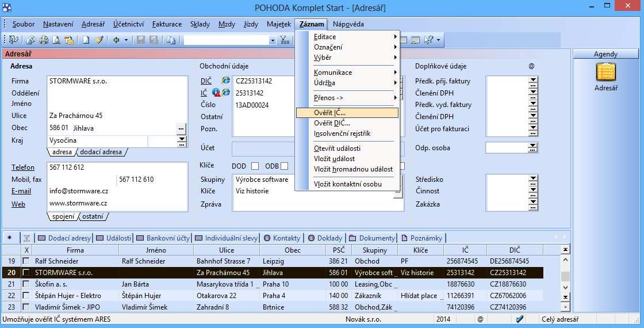This screenshot has height=328, width=644.
Task: Click the Firma column header
Action: pos(75,250)
